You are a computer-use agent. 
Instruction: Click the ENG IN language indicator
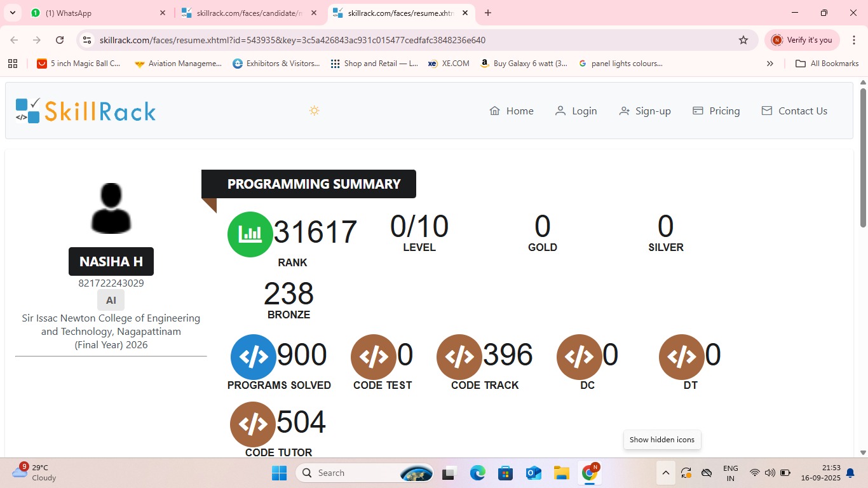coord(731,473)
